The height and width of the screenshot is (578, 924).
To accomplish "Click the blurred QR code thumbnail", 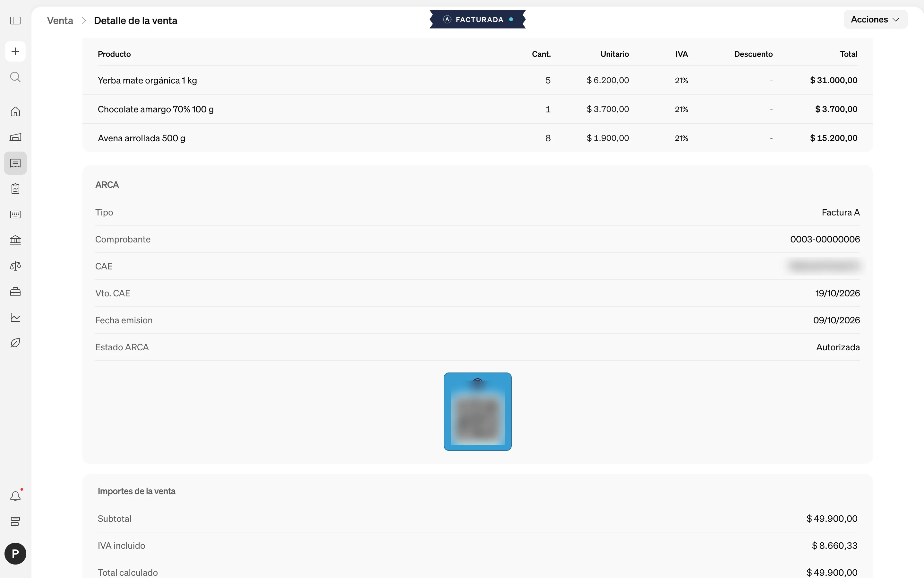I will point(478,412).
